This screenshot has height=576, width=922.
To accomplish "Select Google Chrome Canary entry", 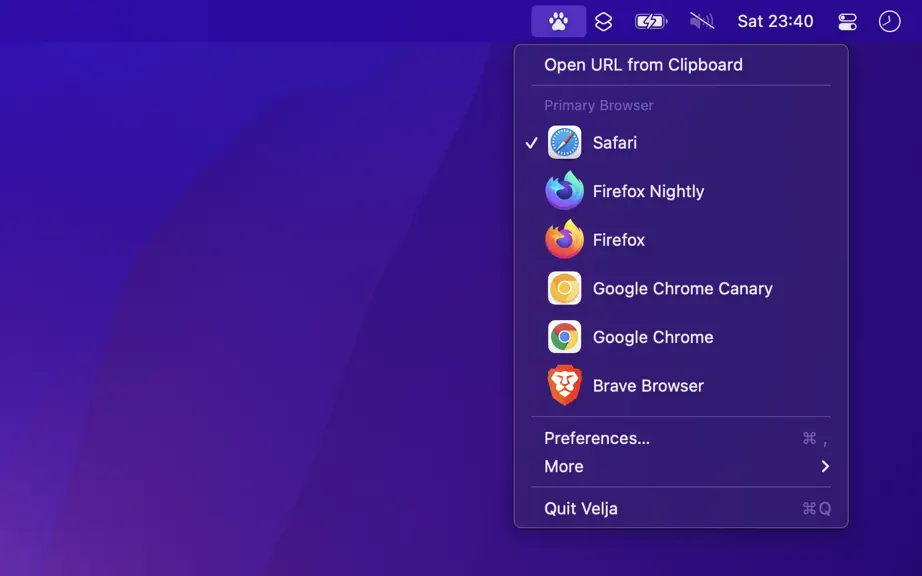I will [x=681, y=288].
